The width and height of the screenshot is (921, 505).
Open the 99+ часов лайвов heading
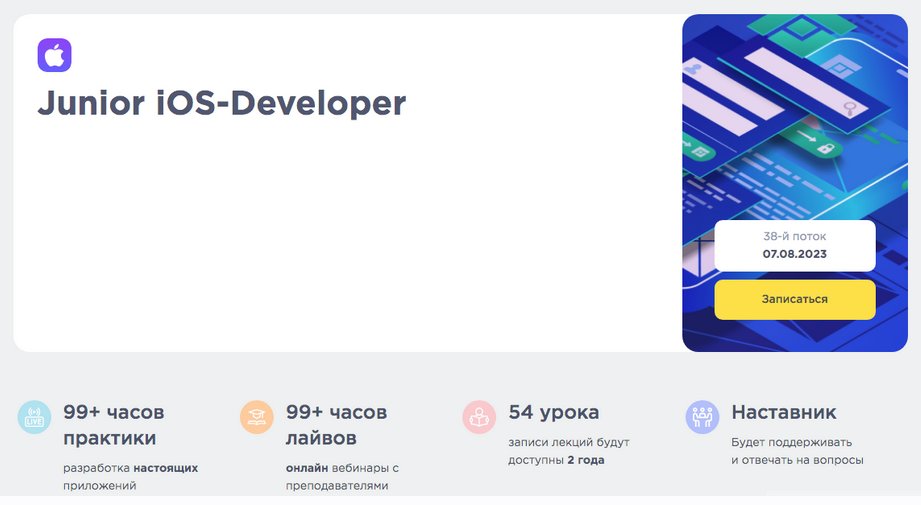[x=336, y=425]
